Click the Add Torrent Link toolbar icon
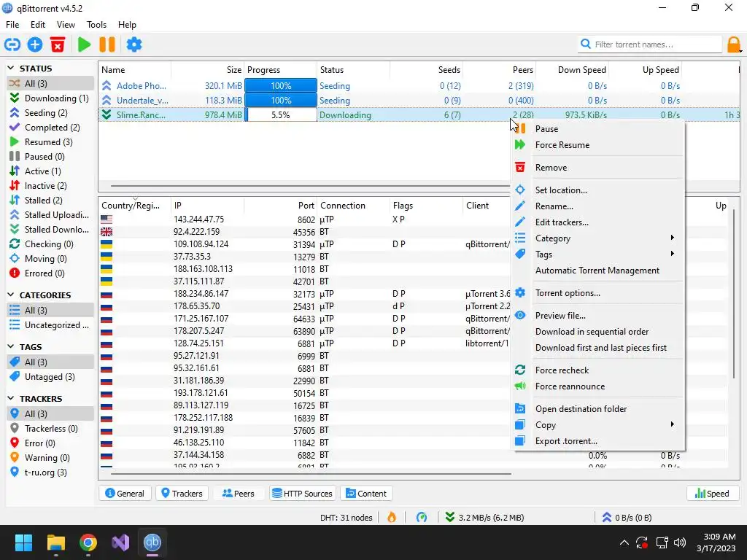 [12, 44]
